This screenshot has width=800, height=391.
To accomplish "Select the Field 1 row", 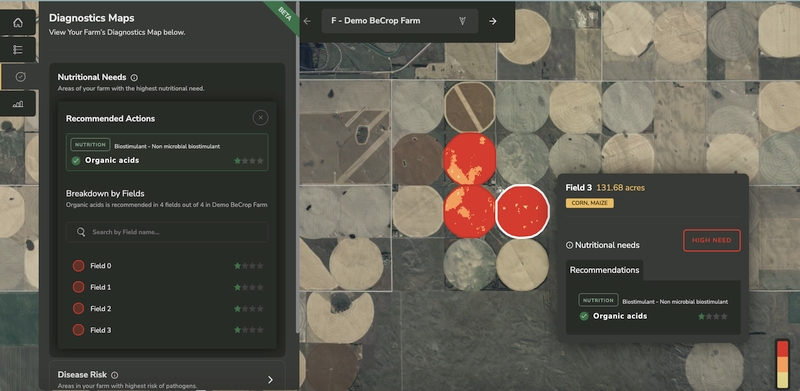I will (x=167, y=287).
